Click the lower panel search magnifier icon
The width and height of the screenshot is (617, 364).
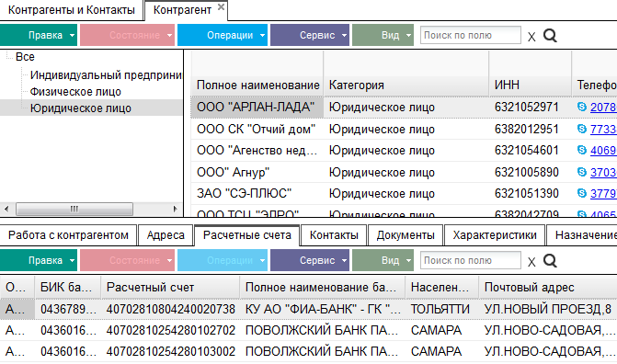click(550, 260)
